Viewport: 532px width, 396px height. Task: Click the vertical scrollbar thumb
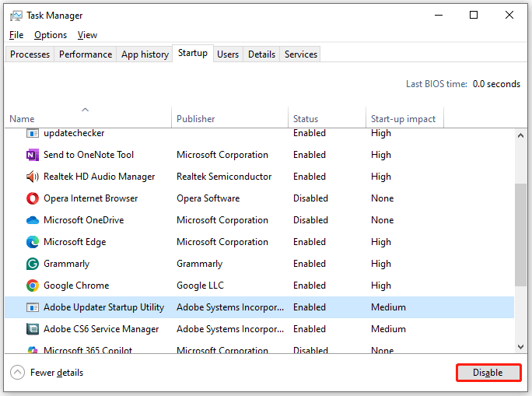click(520, 235)
